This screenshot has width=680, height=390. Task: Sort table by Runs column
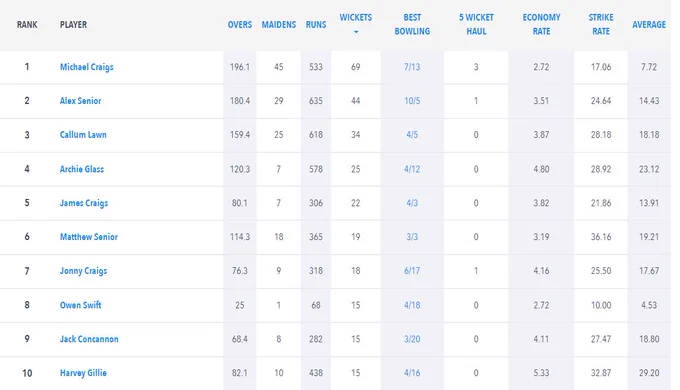click(x=316, y=25)
